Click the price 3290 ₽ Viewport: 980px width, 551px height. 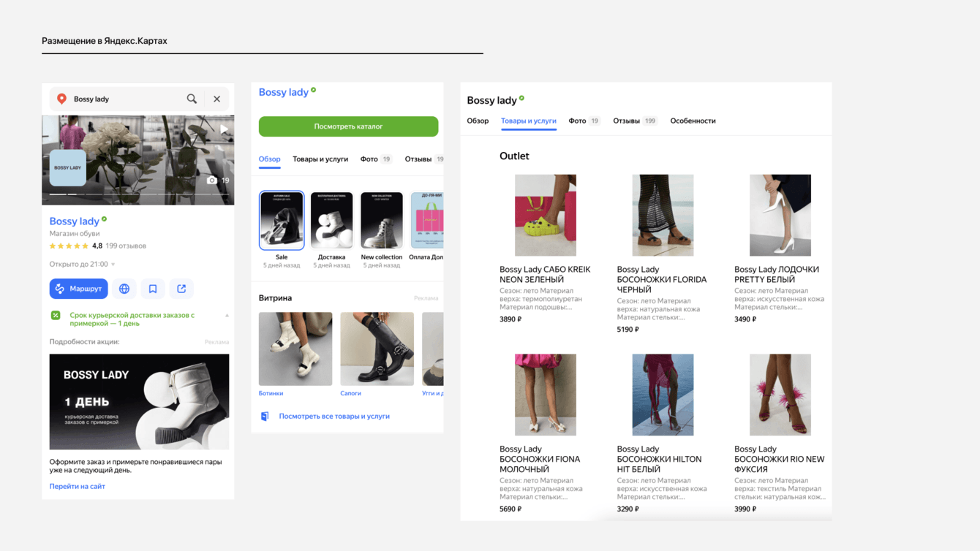pos(627,509)
